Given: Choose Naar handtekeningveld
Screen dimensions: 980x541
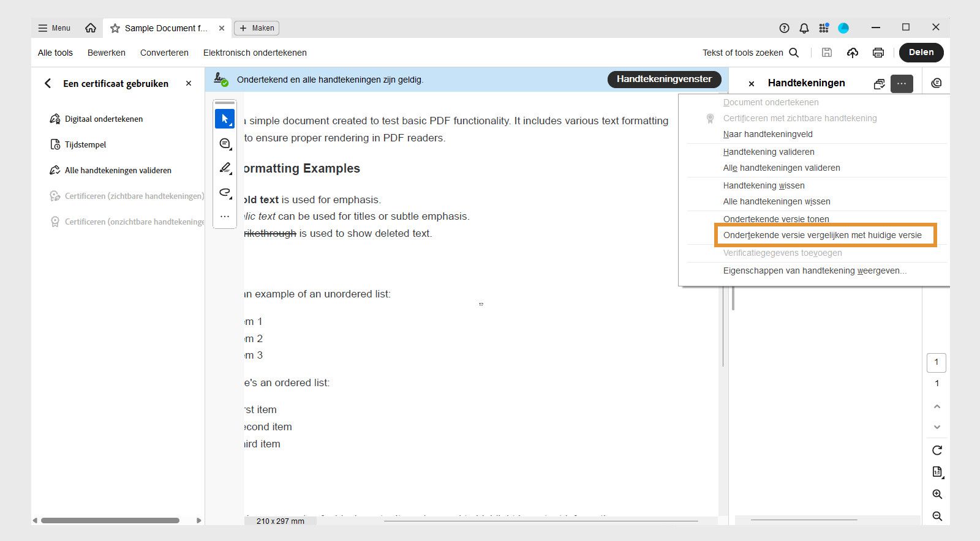Looking at the screenshot, I should 767,134.
